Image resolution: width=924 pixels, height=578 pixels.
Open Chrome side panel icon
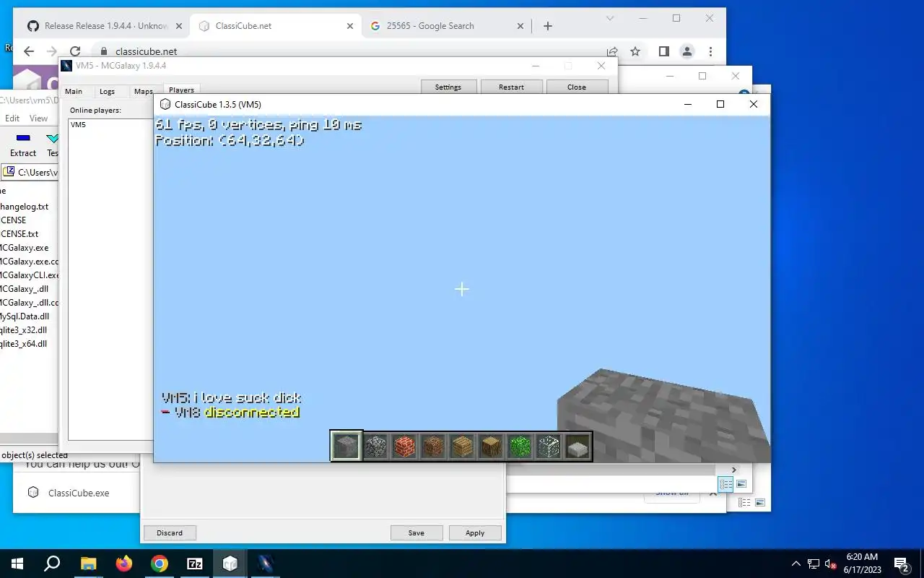[x=664, y=51]
